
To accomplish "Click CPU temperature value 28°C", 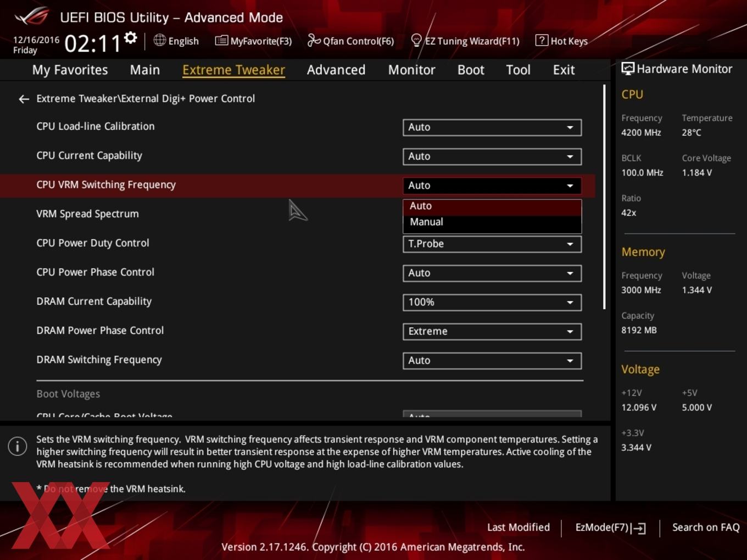I will tap(692, 132).
